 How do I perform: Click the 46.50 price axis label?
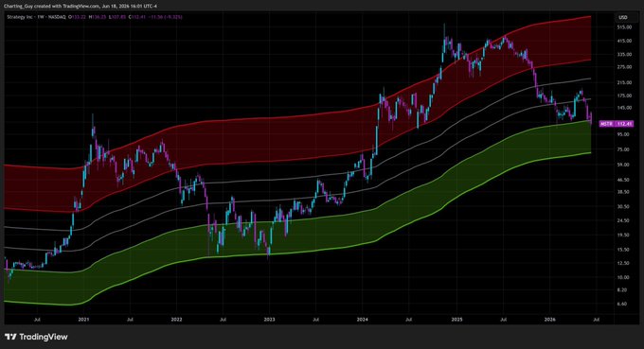click(622, 180)
